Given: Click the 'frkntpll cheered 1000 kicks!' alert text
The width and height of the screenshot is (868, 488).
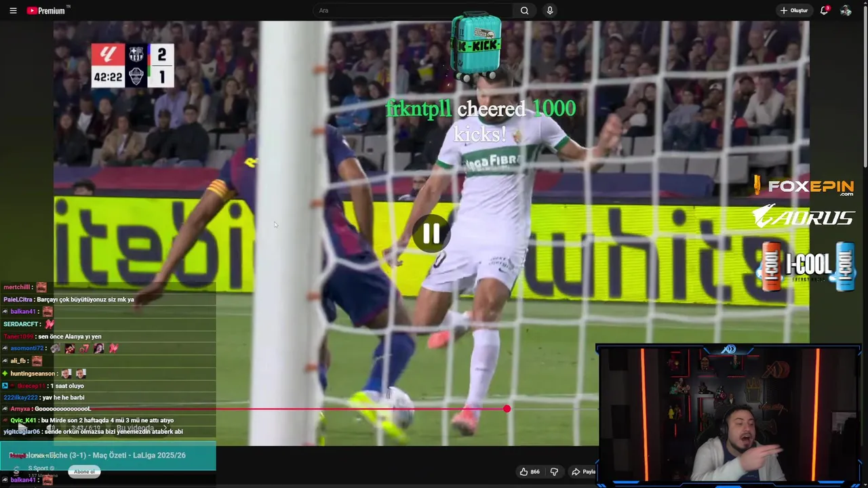Looking at the screenshot, I should click(481, 121).
